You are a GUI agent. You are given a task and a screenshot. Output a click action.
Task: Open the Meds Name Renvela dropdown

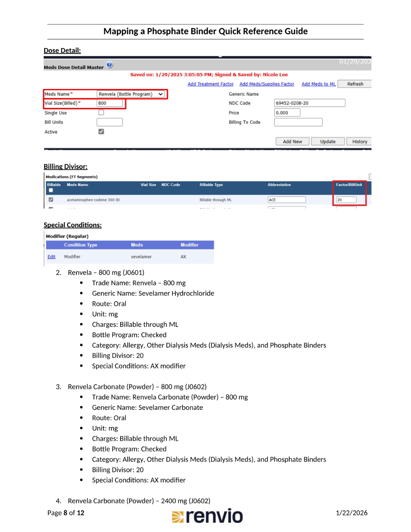(x=130, y=94)
